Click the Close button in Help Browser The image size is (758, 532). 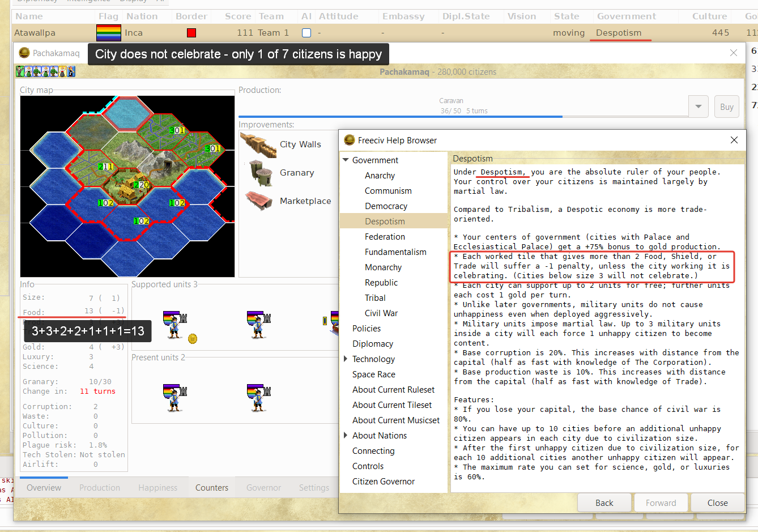(x=718, y=503)
